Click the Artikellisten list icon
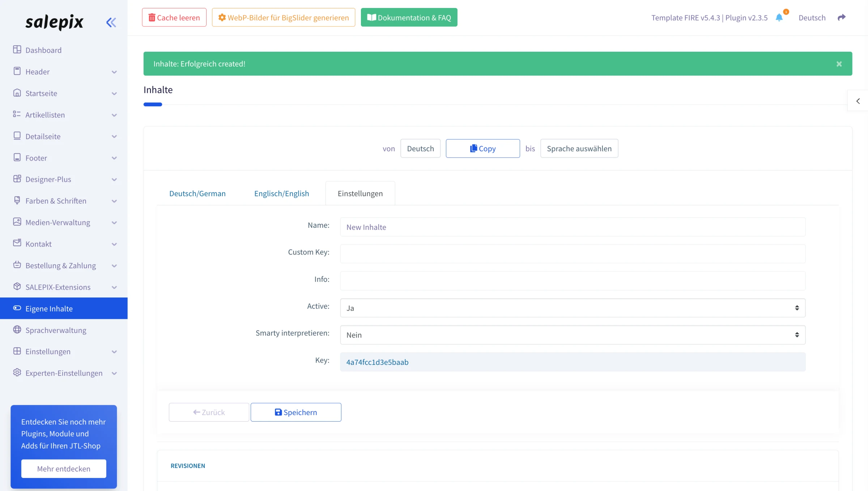This screenshot has width=868, height=491. tap(17, 114)
